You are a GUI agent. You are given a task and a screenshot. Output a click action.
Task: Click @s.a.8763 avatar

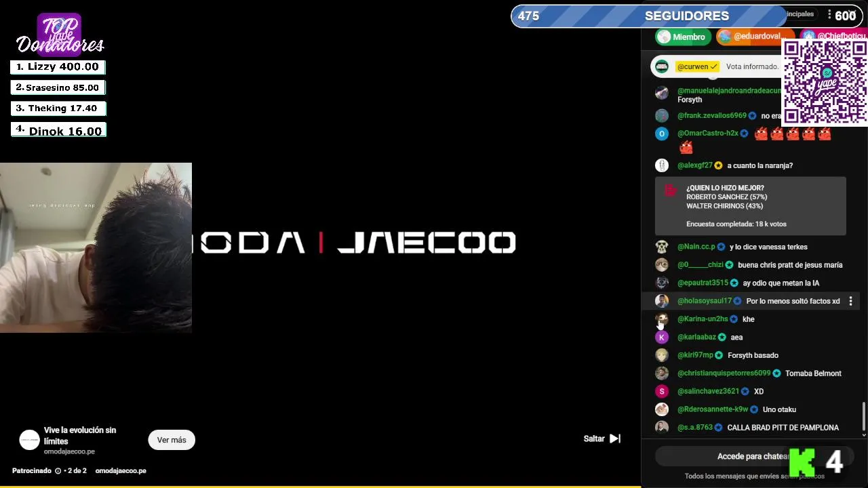coord(662,428)
